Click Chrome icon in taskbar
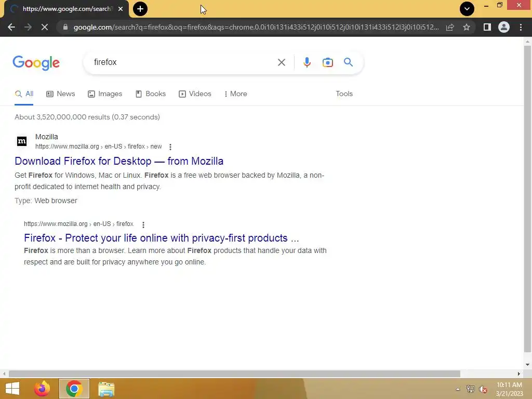532x399 pixels. [x=74, y=389]
